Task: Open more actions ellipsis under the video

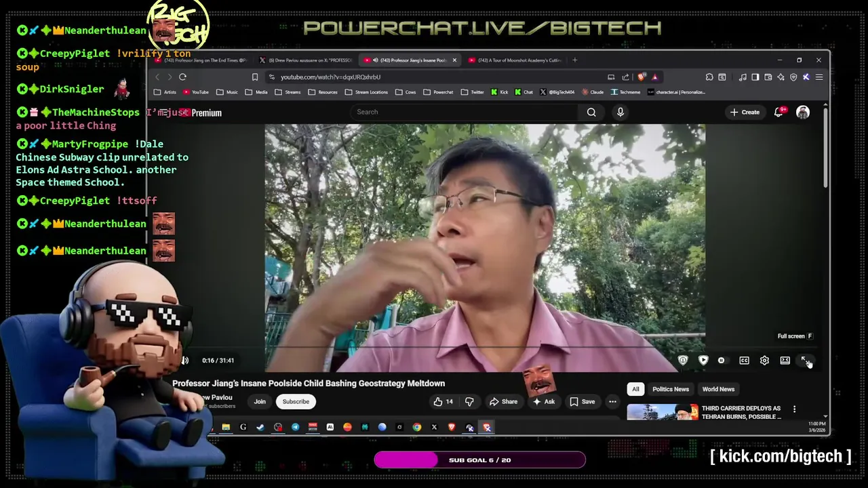Action: tap(612, 401)
